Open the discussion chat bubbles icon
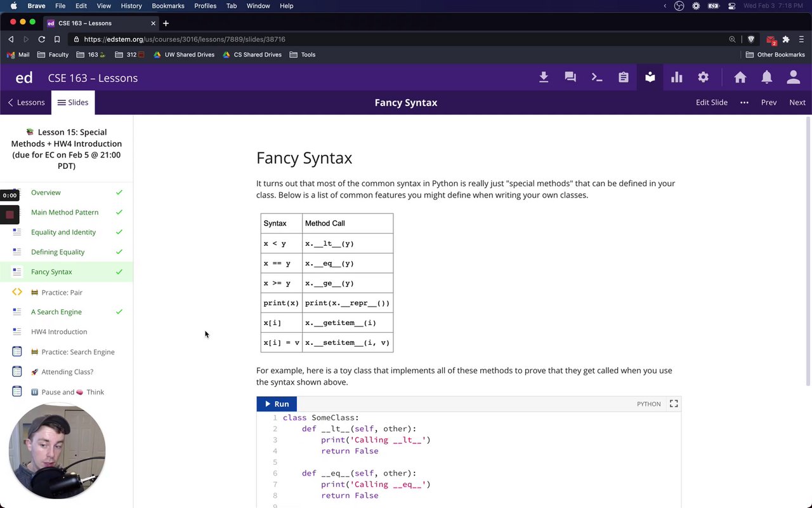The width and height of the screenshot is (812, 508). [x=570, y=77]
